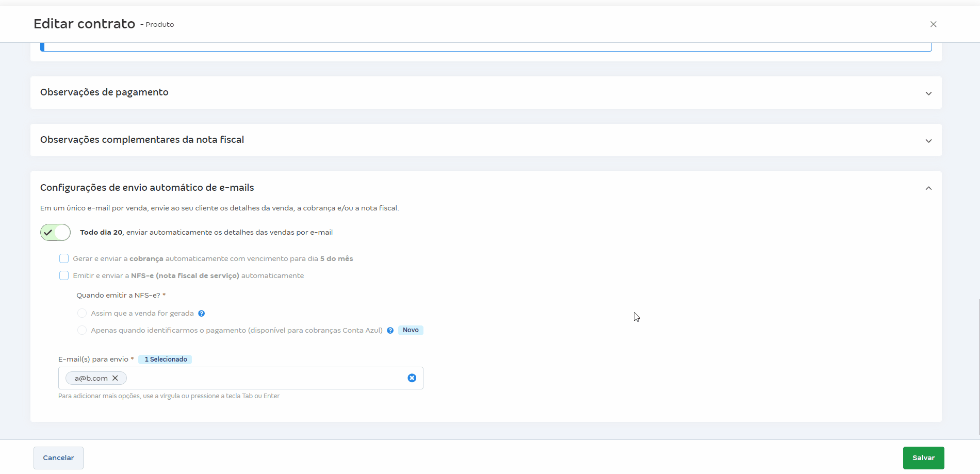Select 'Assim que a venda for gerada' radio
980x474 pixels.
[81, 313]
